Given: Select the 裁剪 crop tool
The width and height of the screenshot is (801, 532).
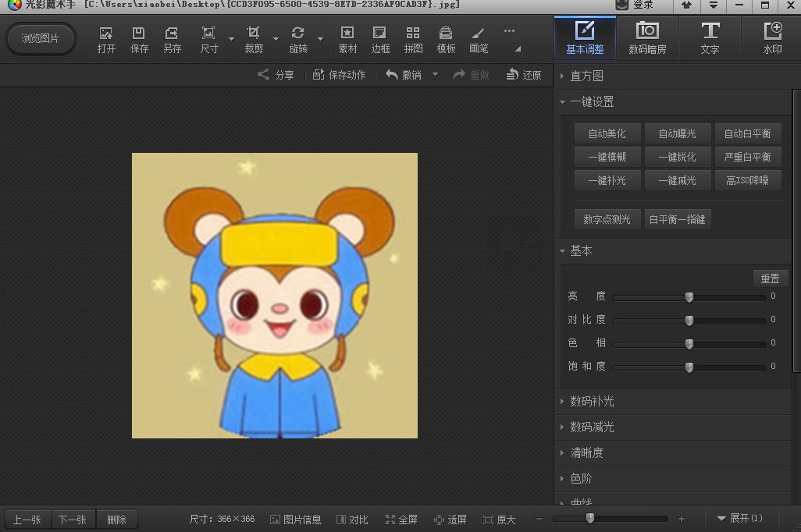Looking at the screenshot, I should coord(253,39).
